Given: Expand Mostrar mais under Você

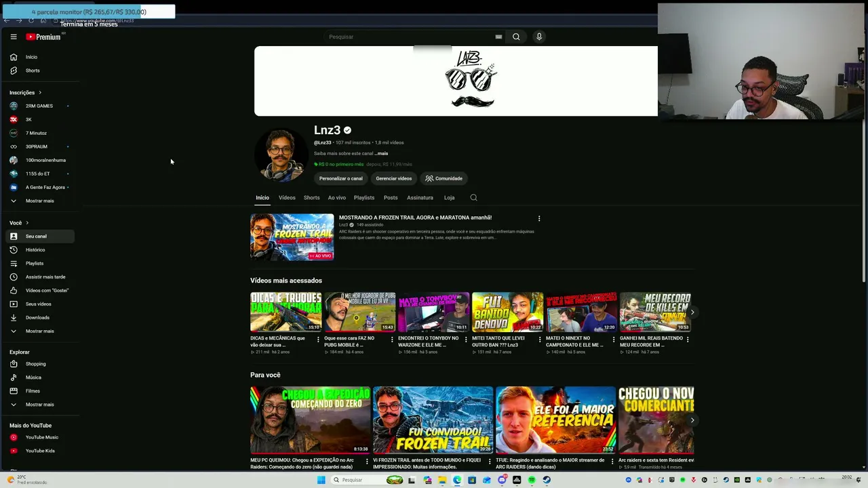Looking at the screenshot, I should tap(40, 331).
